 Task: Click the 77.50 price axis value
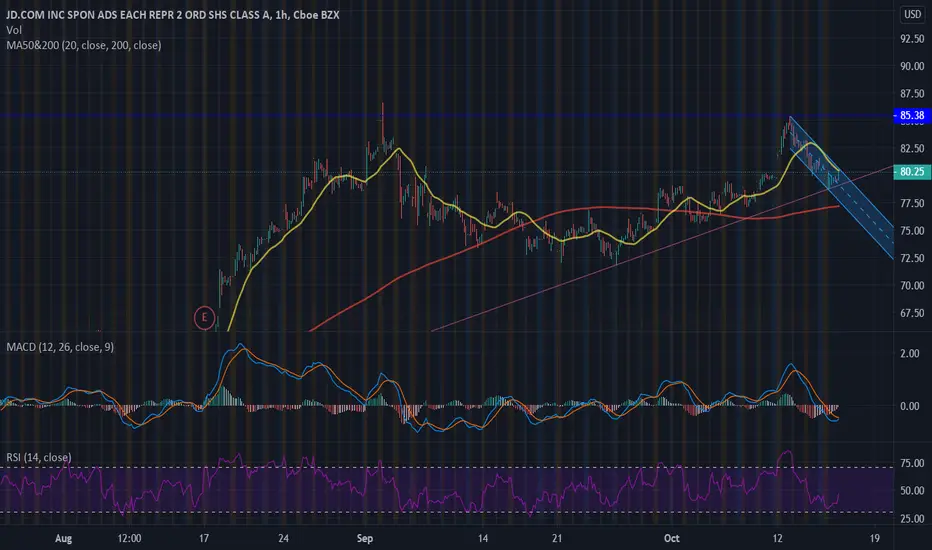(912, 203)
